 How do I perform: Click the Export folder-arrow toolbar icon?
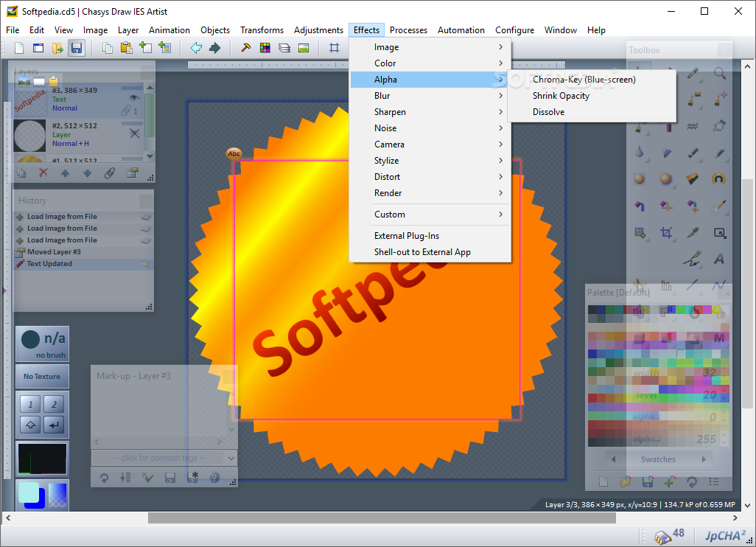tap(57, 48)
